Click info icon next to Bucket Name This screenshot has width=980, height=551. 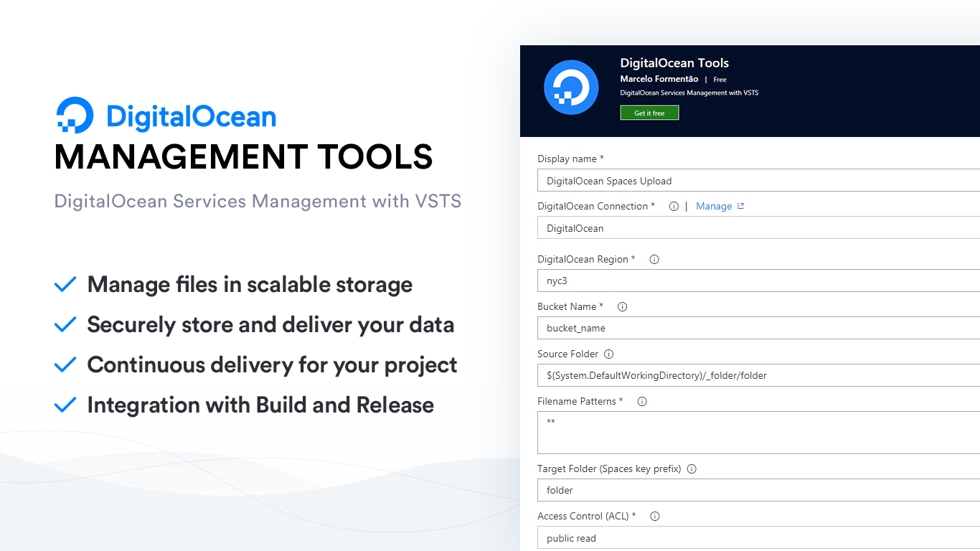click(623, 307)
